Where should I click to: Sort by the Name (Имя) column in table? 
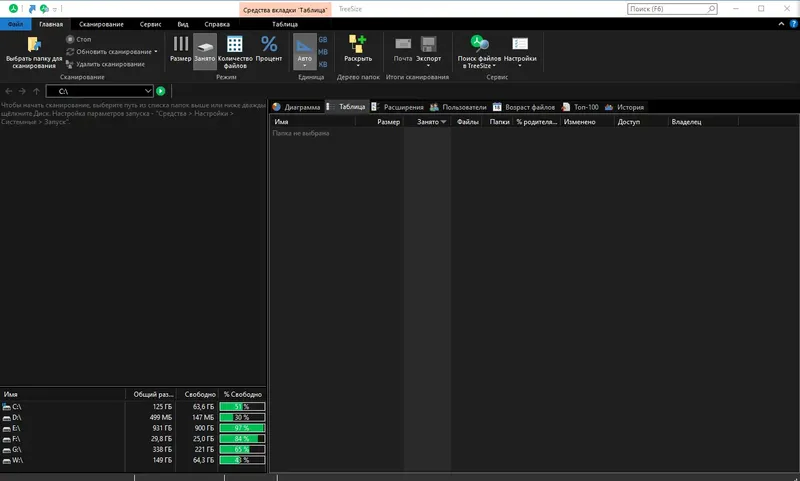click(x=312, y=122)
